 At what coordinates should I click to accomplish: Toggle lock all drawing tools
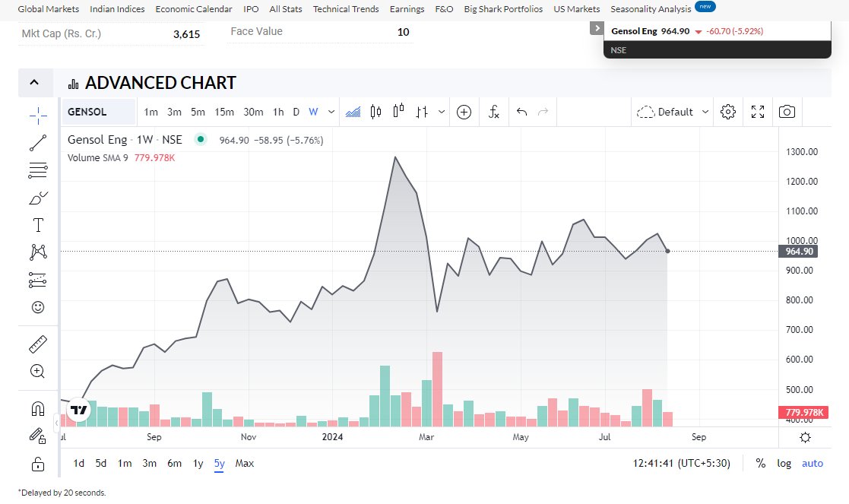tap(38, 464)
